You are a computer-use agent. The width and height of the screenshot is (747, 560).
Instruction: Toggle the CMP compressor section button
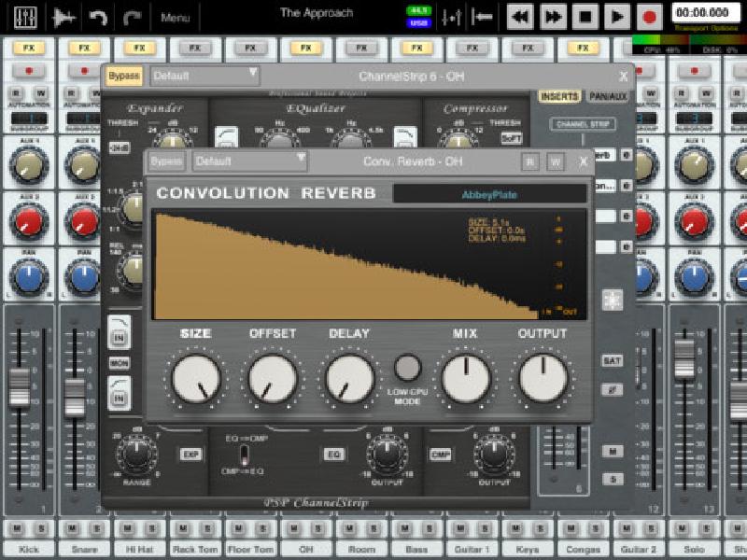coord(441,455)
